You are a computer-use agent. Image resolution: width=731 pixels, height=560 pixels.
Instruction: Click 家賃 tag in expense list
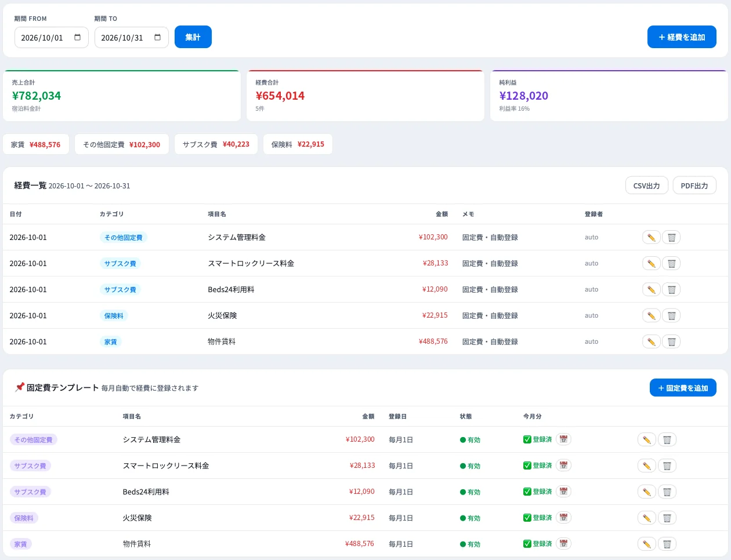(x=110, y=341)
